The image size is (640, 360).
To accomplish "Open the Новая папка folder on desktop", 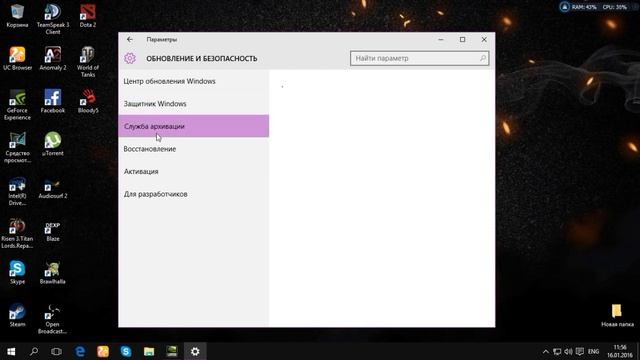I will (617, 315).
